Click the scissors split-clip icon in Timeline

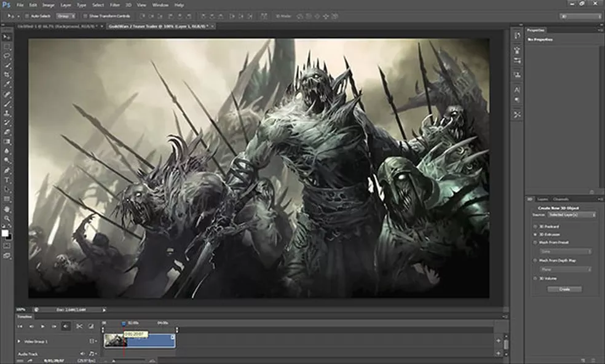coord(79,326)
